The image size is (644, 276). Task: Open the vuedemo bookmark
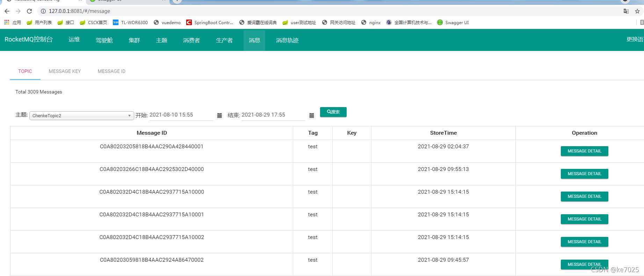pyautogui.click(x=167, y=22)
